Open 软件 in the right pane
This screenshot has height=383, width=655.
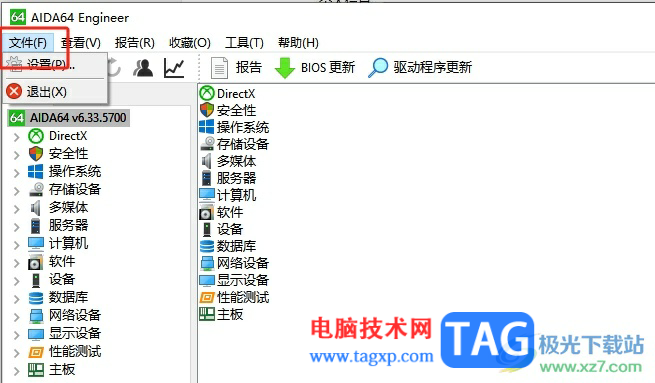pyautogui.click(x=221, y=212)
